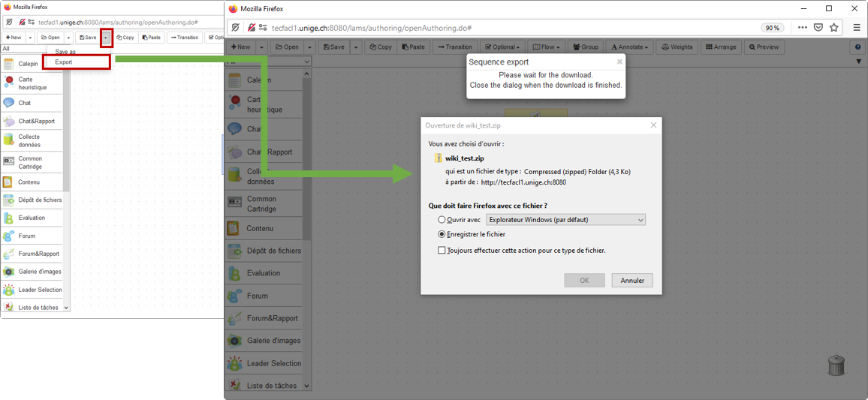The height and width of the screenshot is (400, 868).
Task: Click the 90 % zoom level badge
Action: [772, 28]
